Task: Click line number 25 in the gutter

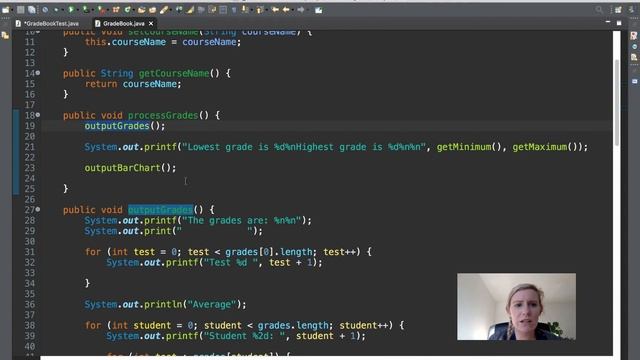Action: pyautogui.click(x=30, y=189)
